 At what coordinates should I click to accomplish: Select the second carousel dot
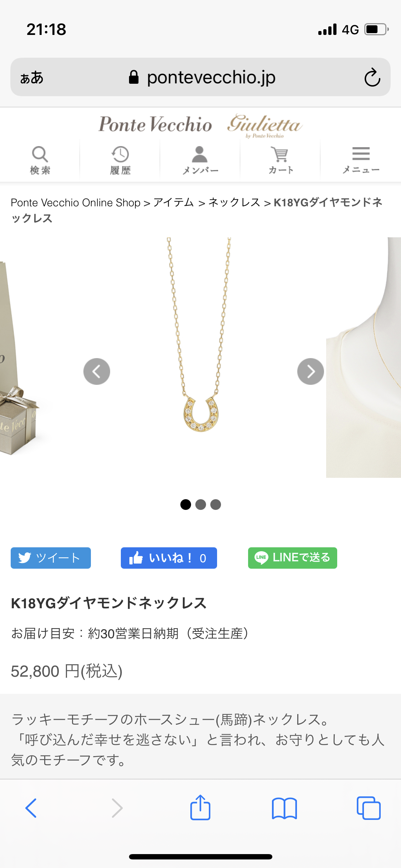[201, 505]
